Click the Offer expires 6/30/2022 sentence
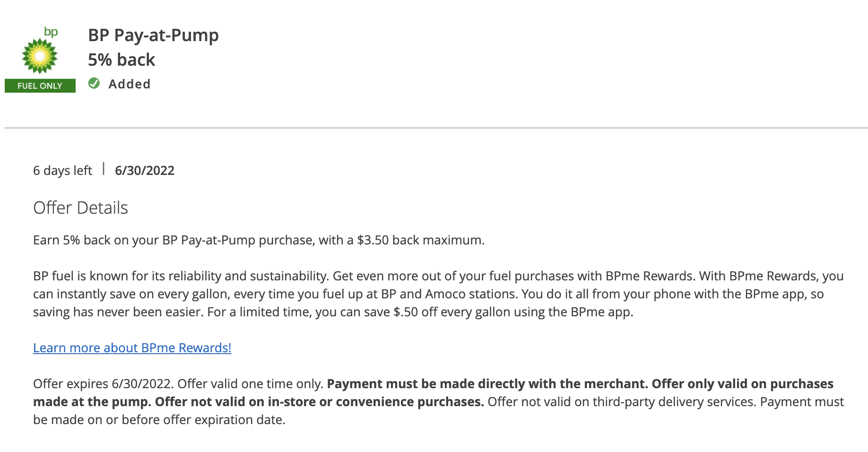868x452 pixels. coord(104,384)
